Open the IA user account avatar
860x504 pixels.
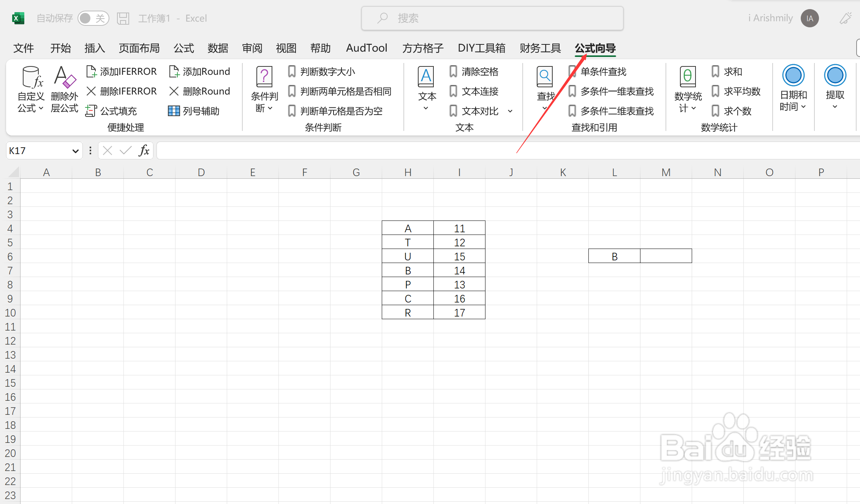(809, 18)
